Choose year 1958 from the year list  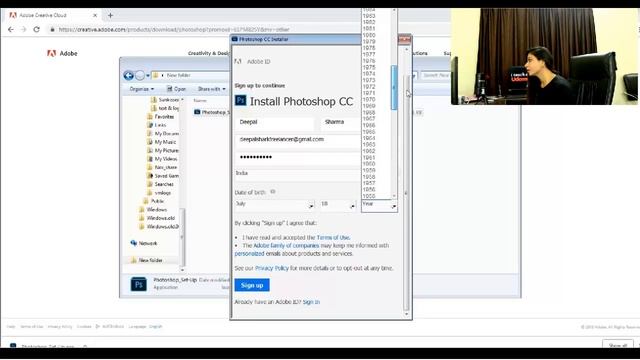[x=369, y=177]
